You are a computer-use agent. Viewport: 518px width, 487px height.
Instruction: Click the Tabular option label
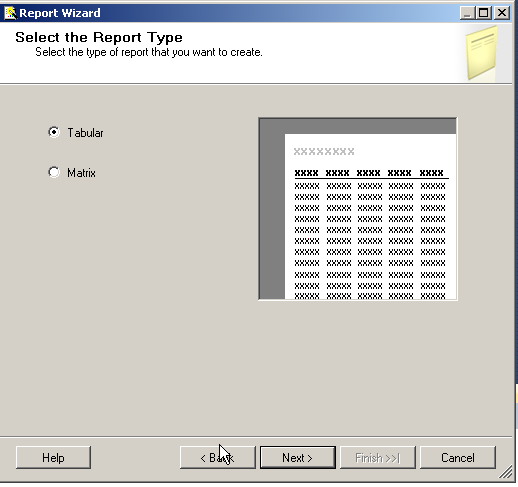click(x=85, y=133)
